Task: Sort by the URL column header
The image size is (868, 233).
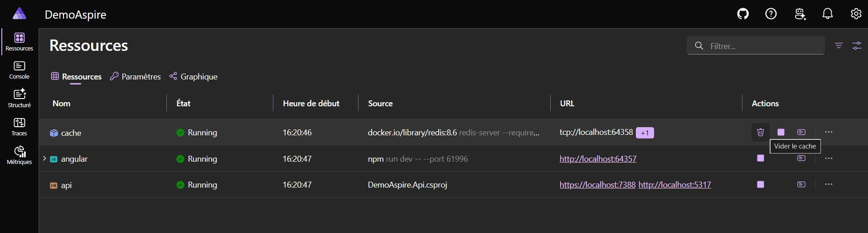Action: coord(567,103)
